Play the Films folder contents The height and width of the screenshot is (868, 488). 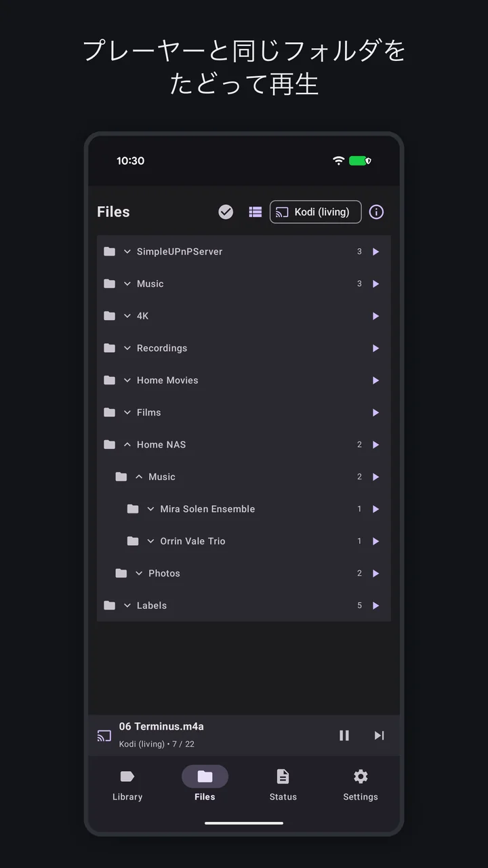point(375,412)
